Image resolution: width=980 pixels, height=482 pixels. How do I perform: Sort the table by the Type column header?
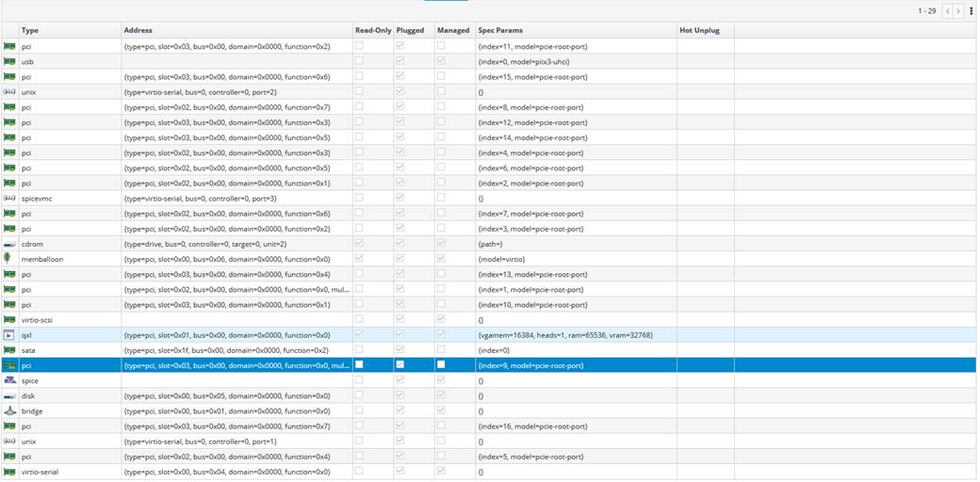[30, 30]
